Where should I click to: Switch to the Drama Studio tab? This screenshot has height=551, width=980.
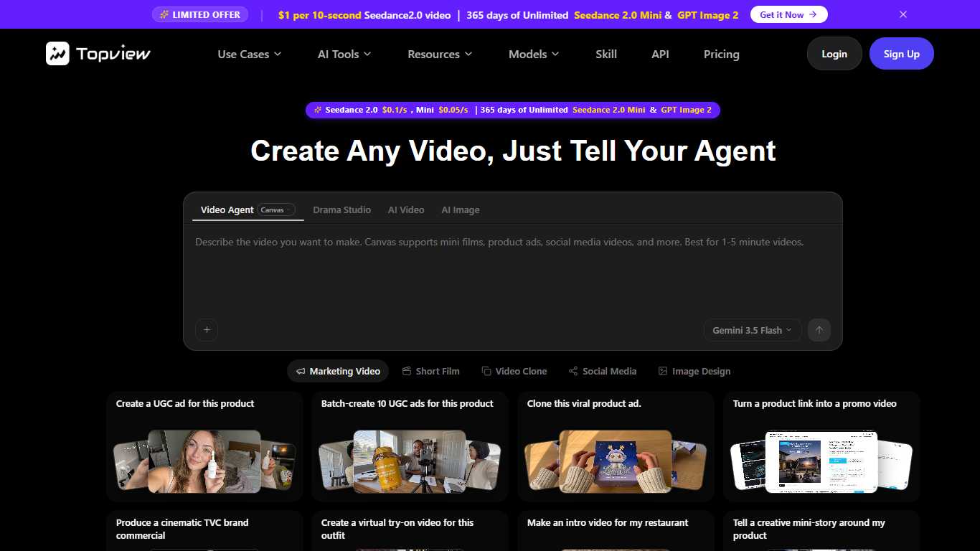pos(341,210)
